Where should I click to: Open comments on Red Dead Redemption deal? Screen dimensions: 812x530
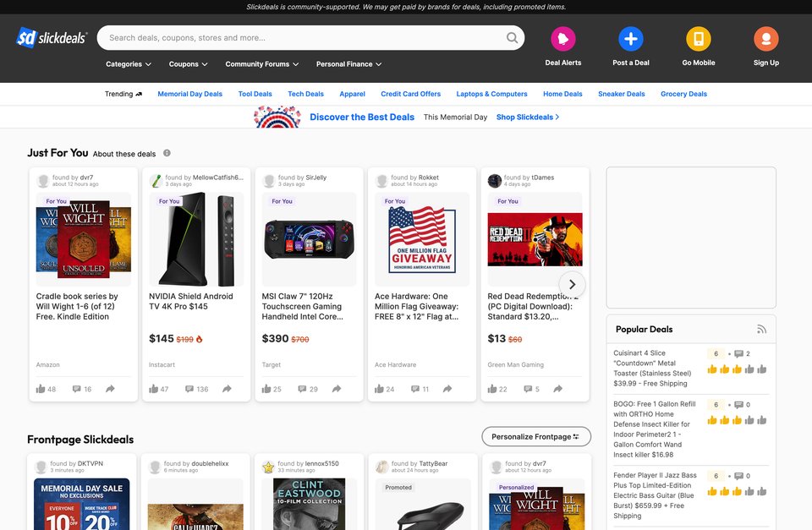coord(528,389)
